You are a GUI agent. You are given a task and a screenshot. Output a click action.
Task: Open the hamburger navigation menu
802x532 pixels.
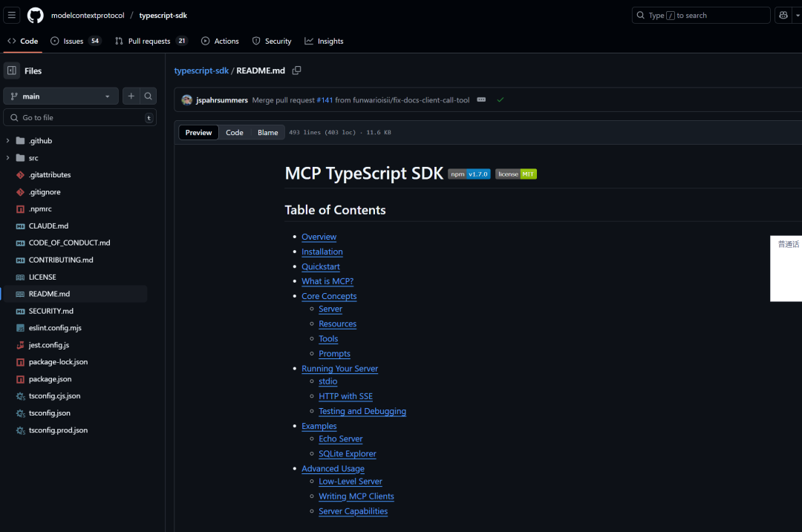coord(11,16)
